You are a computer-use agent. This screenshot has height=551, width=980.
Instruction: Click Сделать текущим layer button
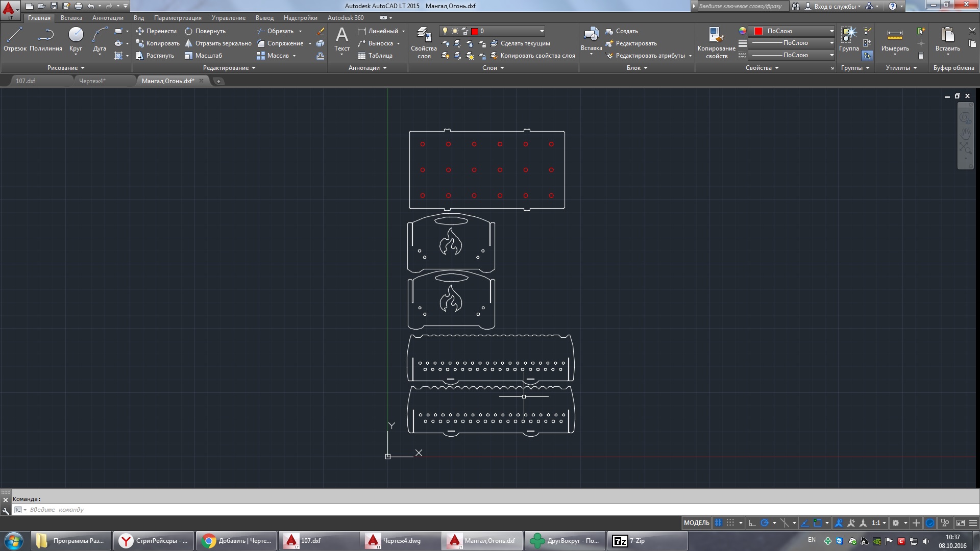point(520,43)
